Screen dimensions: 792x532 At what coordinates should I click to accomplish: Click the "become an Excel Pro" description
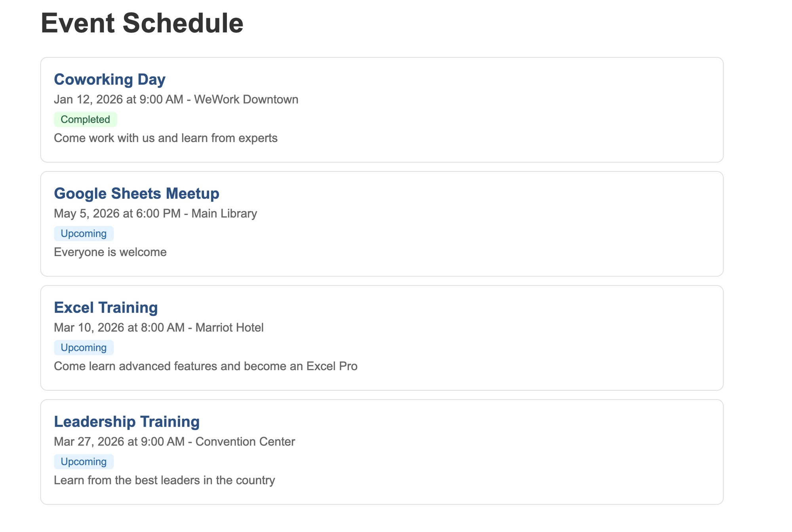(206, 366)
